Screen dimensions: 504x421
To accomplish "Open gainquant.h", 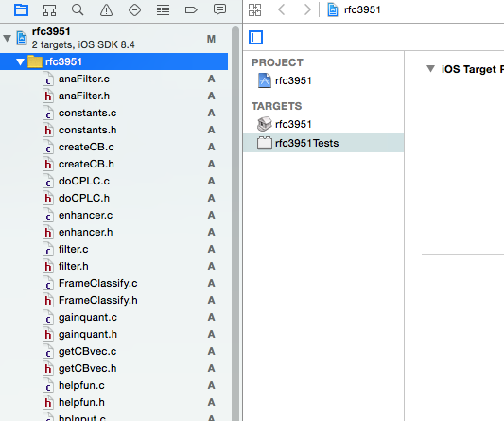I will [x=88, y=334].
